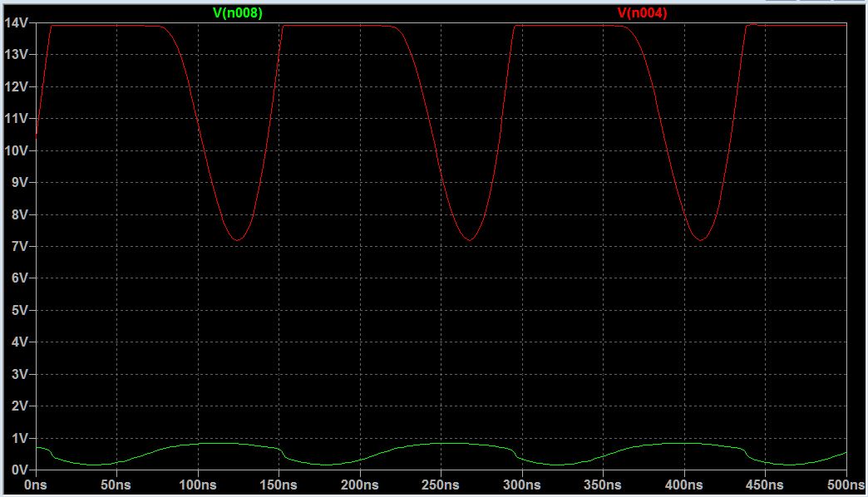The width and height of the screenshot is (868, 497).
Task: Click the 250ns label on the time axis
Action: pyautogui.click(x=441, y=485)
